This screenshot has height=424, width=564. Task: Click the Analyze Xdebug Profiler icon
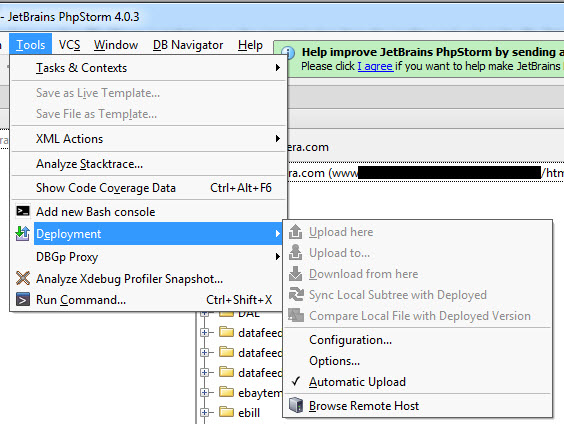tap(23, 278)
